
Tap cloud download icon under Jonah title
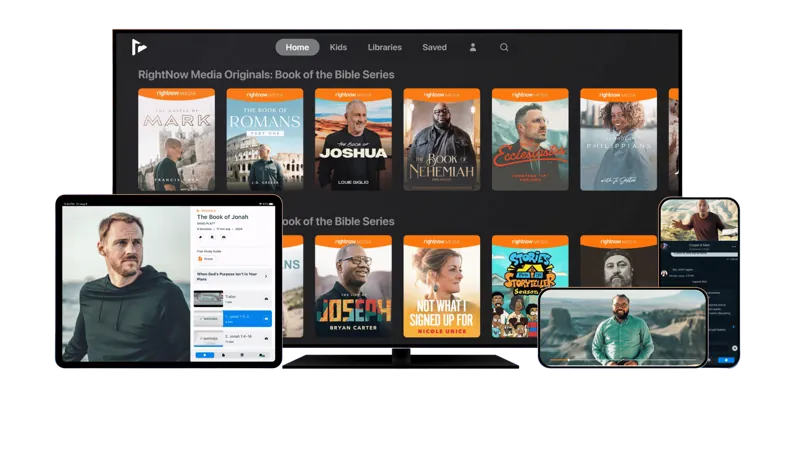pos(223,237)
